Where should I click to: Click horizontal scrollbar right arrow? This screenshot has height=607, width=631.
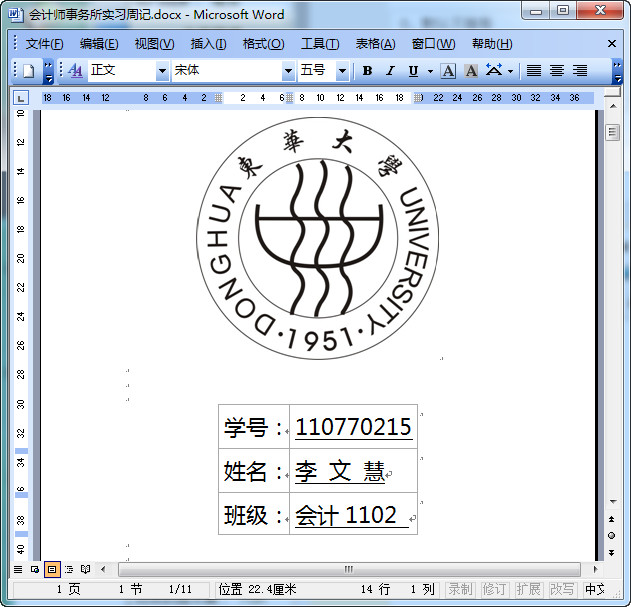[x=596, y=569]
